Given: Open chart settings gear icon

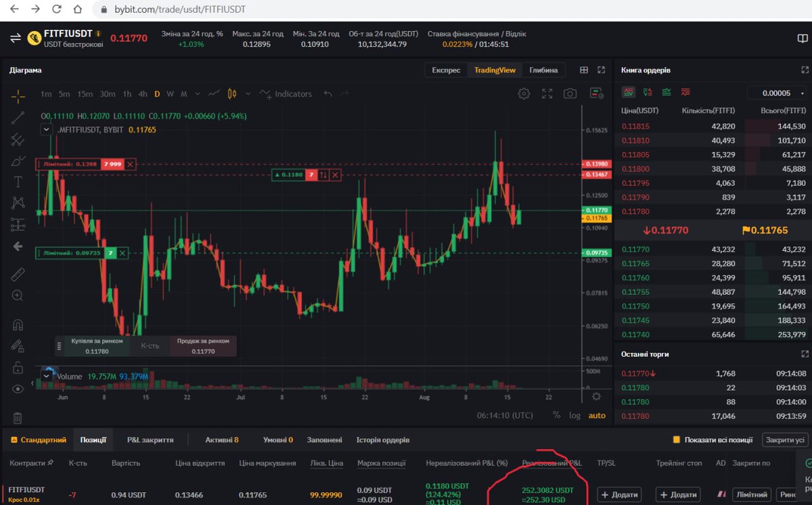Looking at the screenshot, I should pyautogui.click(x=524, y=94).
